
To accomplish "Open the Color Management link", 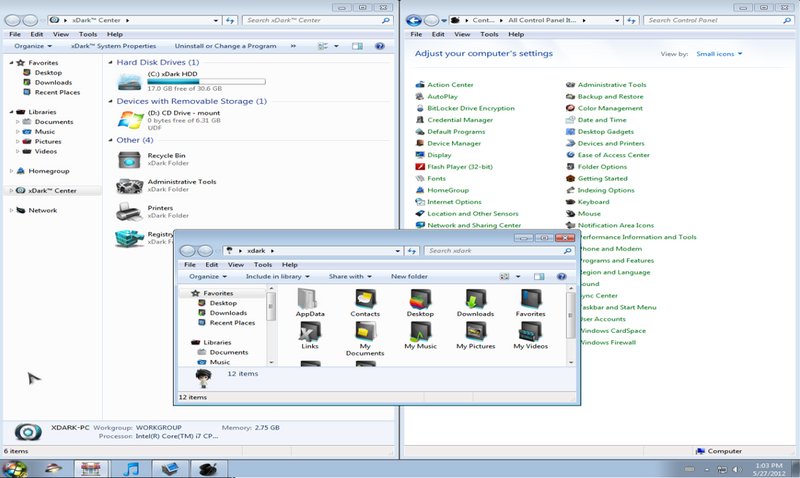I will 610,108.
